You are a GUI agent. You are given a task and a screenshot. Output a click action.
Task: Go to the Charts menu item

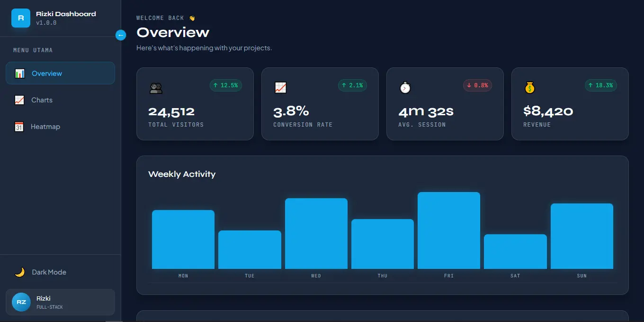tap(60, 100)
